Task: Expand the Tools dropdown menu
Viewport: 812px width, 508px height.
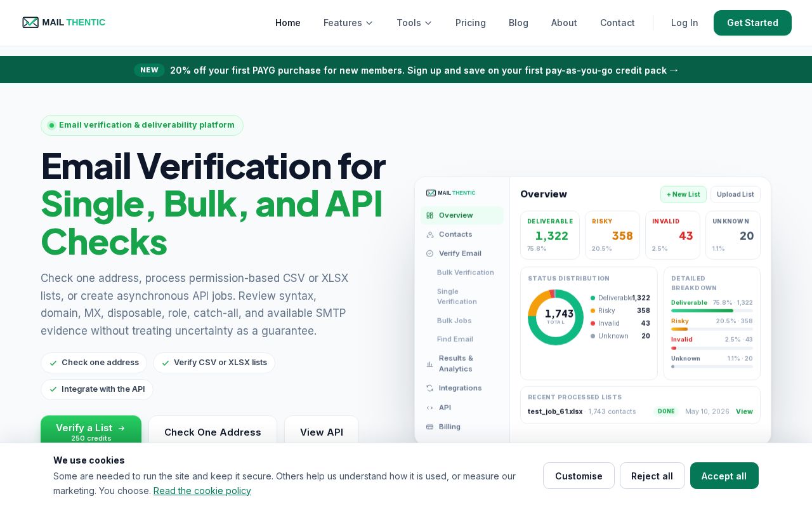Action: pos(414,23)
